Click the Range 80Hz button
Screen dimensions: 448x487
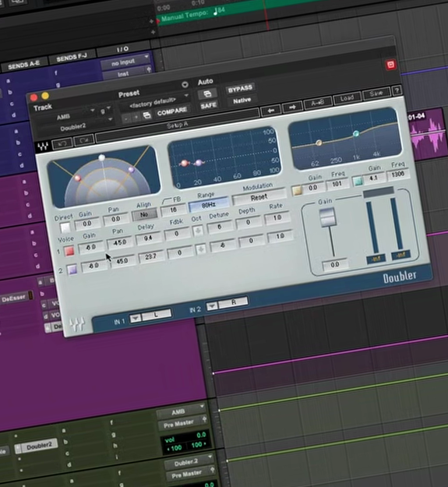(209, 205)
